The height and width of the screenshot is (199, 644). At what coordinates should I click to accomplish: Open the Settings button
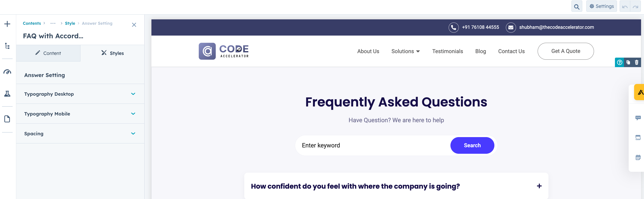[601, 7]
